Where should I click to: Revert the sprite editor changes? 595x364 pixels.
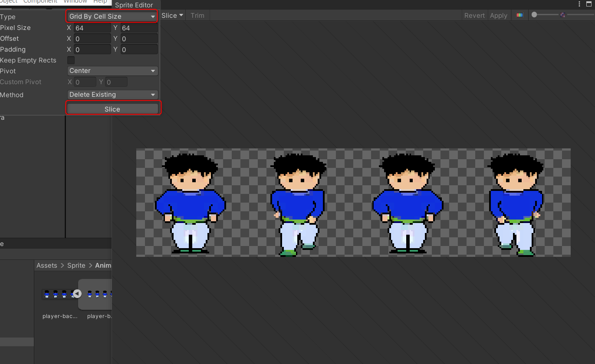click(474, 15)
